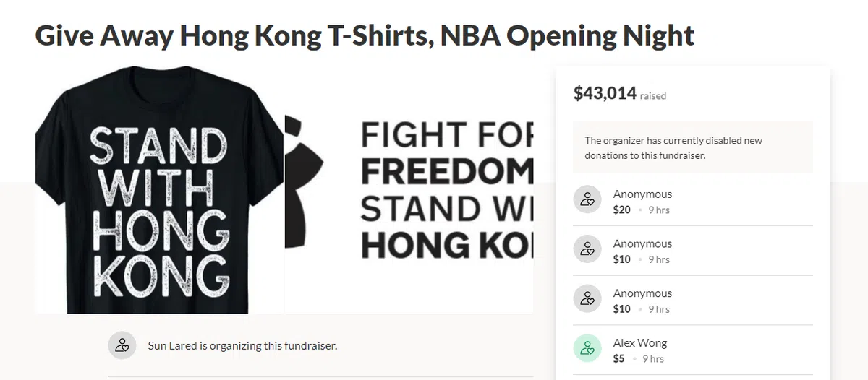Click avatar beside the Anonymous $20 donation
The height and width of the screenshot is (380, 868).
[587, 200]
